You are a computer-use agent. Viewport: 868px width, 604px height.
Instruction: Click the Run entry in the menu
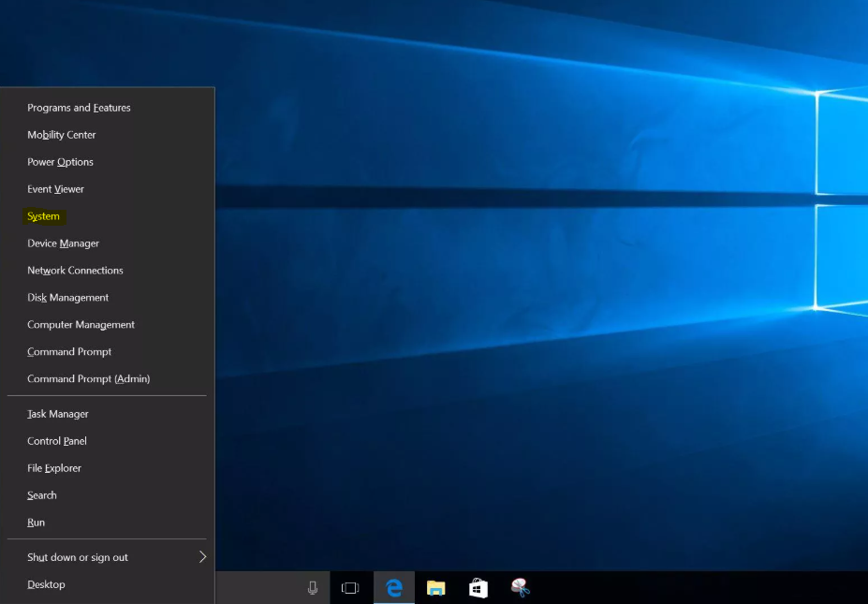point(36,523)
